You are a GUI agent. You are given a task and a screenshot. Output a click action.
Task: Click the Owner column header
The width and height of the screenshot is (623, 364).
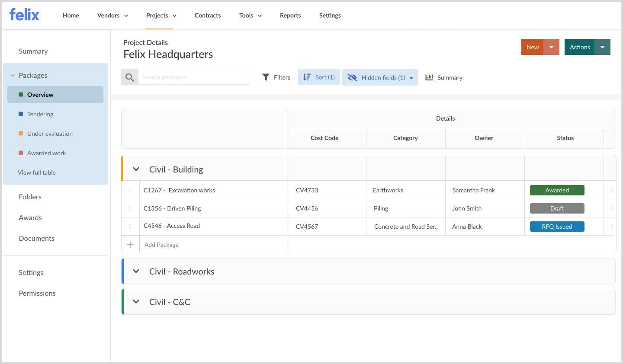pos(484,138)
